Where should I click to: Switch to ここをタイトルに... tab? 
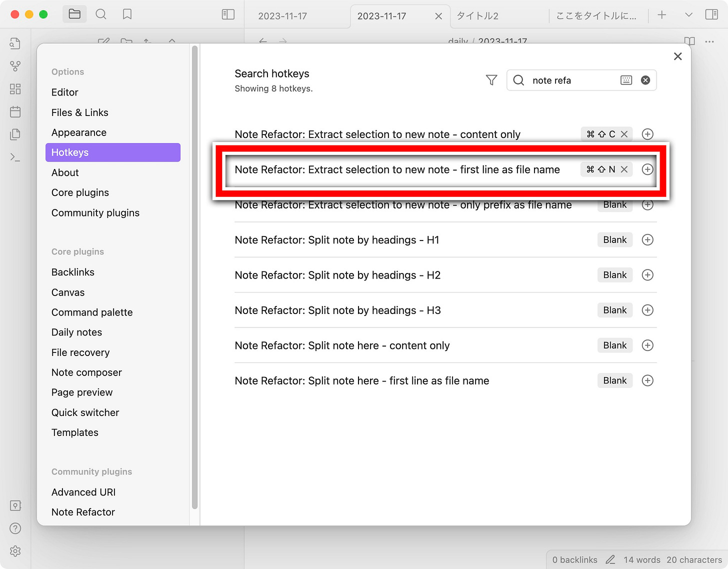tap(597, 16)
